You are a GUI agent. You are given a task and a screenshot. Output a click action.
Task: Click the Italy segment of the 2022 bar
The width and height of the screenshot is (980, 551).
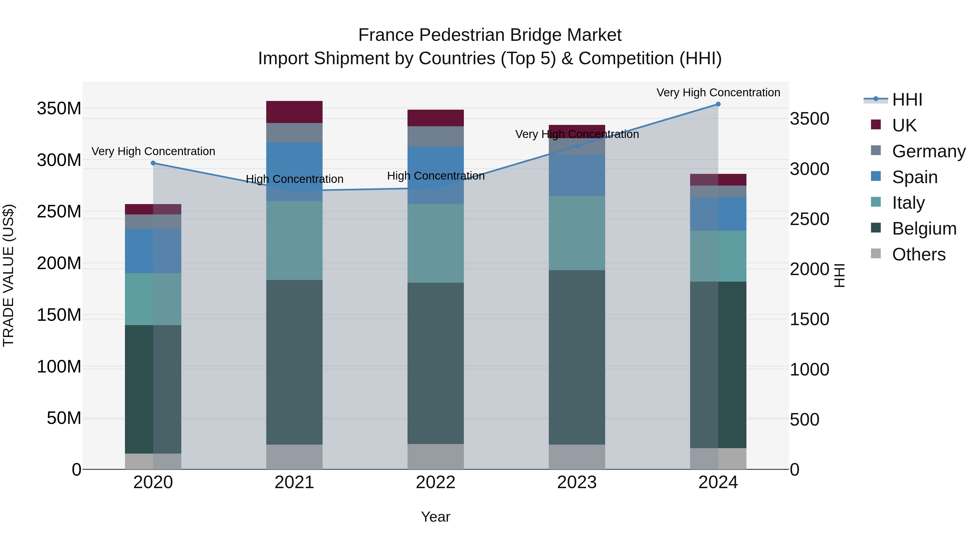pos(436,243)
